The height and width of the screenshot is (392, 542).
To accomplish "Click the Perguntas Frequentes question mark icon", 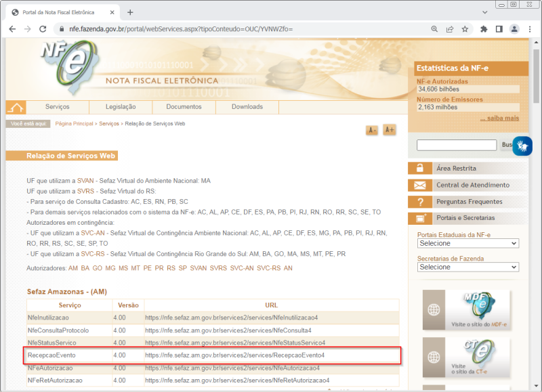I will (421, 202).
